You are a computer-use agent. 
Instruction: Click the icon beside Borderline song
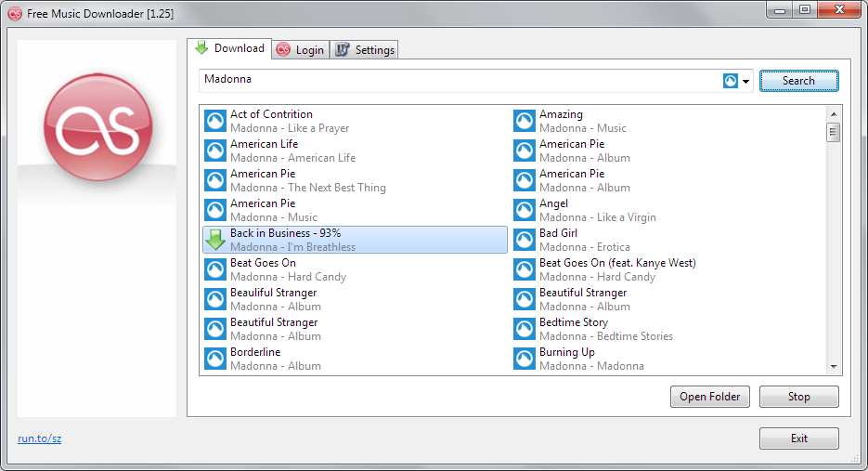pyautogui.click(x=215, y=359)
